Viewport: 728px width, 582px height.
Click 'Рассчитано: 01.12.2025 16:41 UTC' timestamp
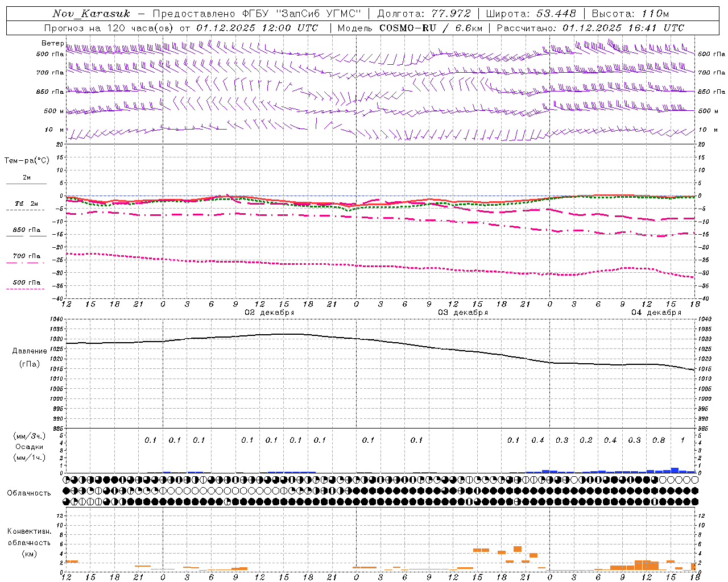[590, 28]
